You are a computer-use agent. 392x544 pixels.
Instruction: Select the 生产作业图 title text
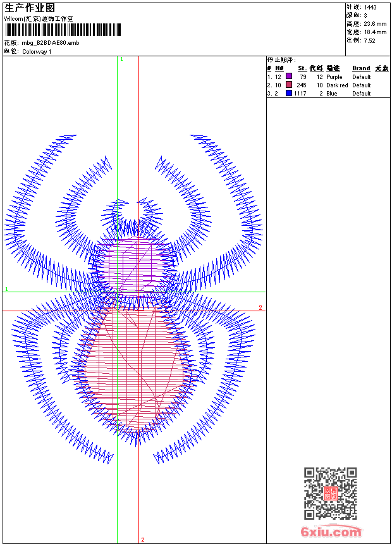tap(30, 8)
